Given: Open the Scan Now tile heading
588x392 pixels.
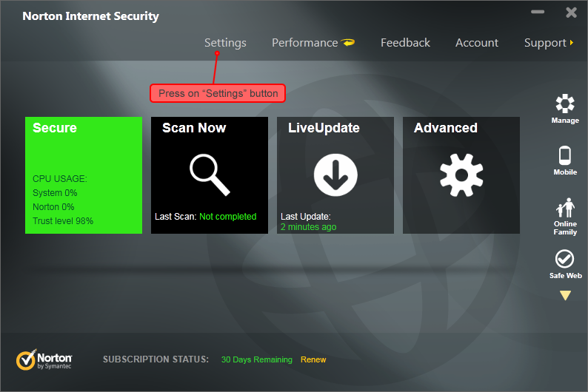Looking at the screenshot, I should [x=194, y=128].
